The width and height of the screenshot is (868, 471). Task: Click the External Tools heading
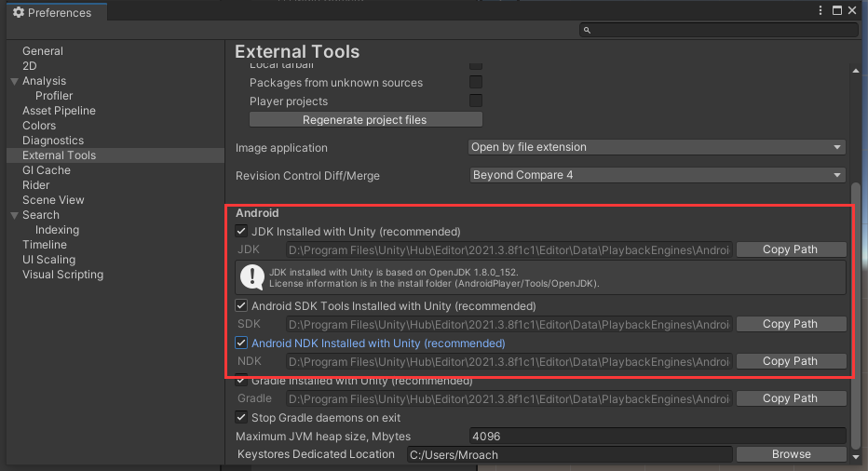pos(297,51)
